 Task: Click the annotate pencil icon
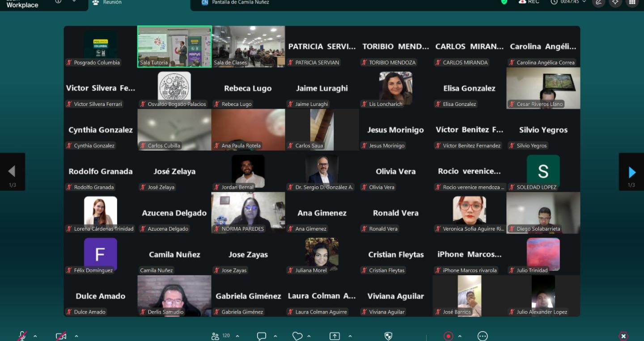coord(598,2)
